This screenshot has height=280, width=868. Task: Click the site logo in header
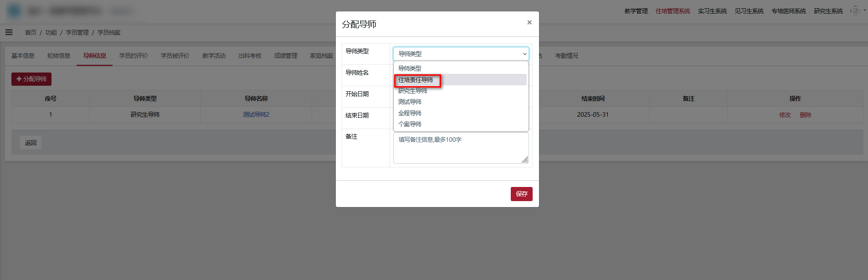pos(14,10)
